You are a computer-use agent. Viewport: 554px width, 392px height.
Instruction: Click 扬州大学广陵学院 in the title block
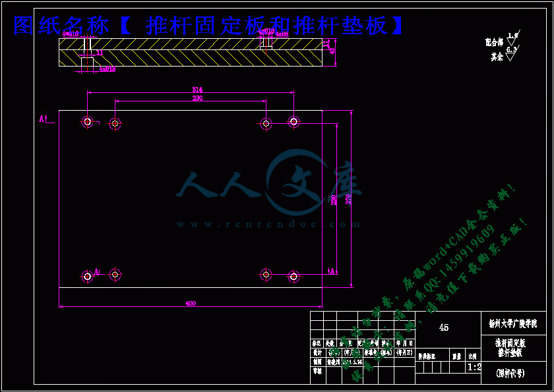pyautogui.click(x=514, y=323)
